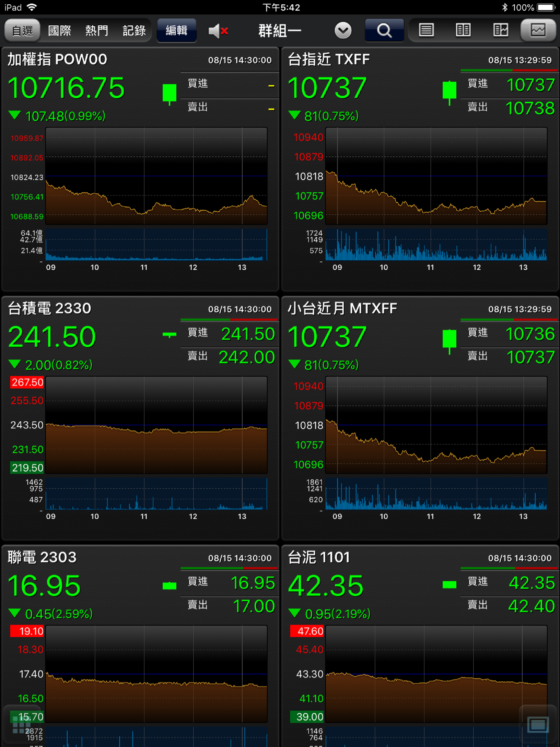The image size is (560, 747).
Task: Tap the 台指近 bid-ask ratio color bar
Action: [x=509, y=71]
